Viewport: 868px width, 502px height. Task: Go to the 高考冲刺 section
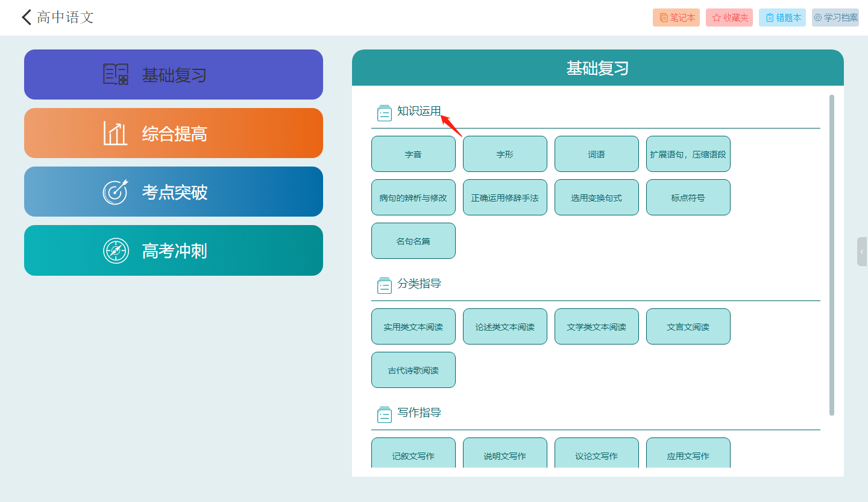click(174, 250)
